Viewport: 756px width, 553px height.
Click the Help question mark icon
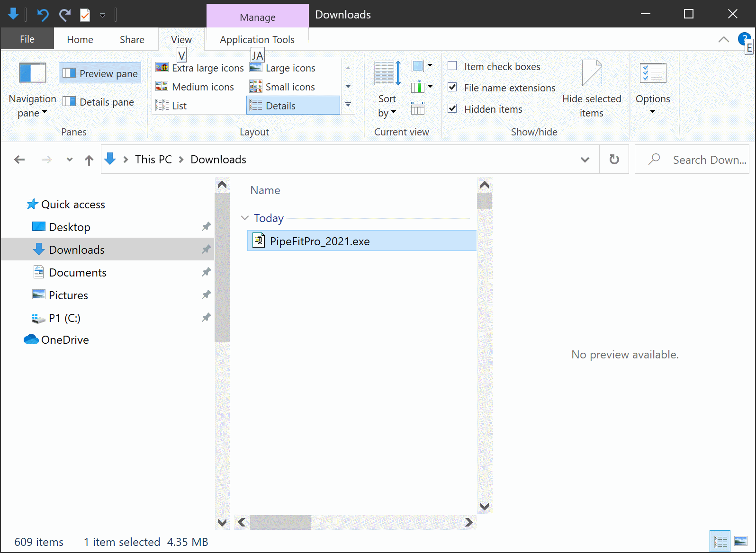pyautogui.click(x=744, y=38)
